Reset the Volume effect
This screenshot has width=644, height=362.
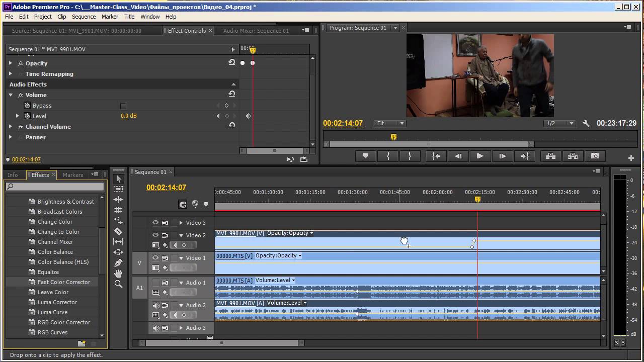click(231, 95)
